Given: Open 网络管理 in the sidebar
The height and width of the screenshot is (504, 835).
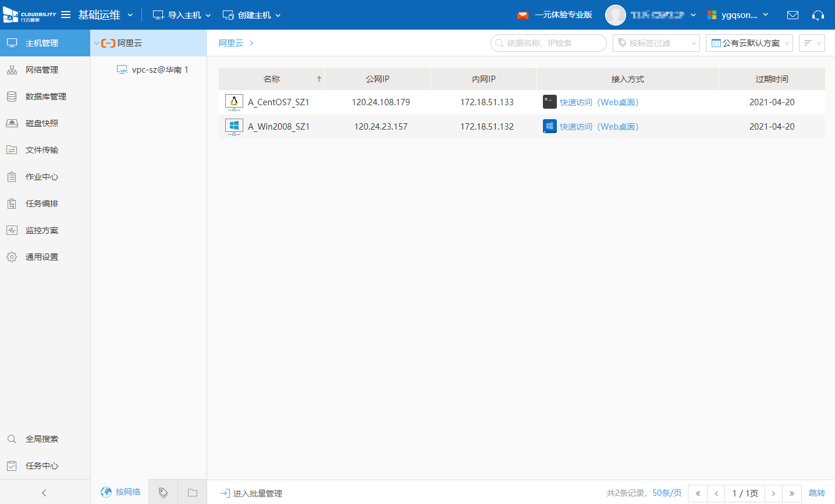Looking at the screenshot, I should (x=41, y=70).
